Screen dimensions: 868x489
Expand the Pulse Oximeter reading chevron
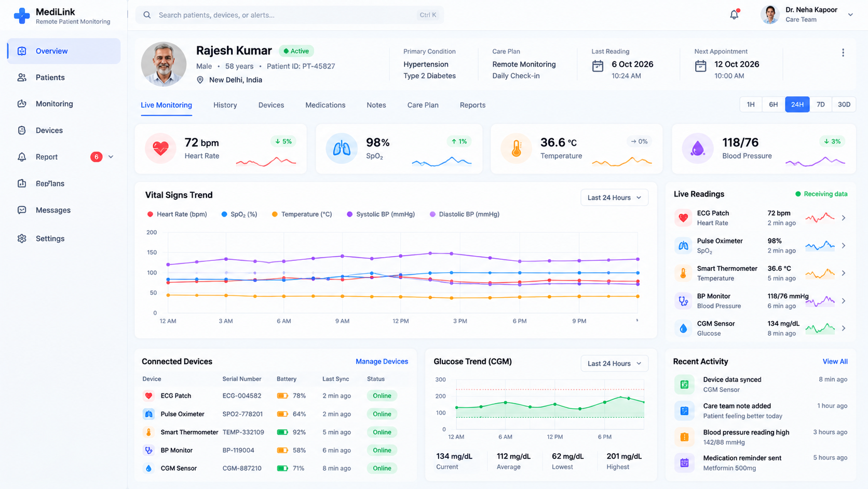(x=844, y=246)
